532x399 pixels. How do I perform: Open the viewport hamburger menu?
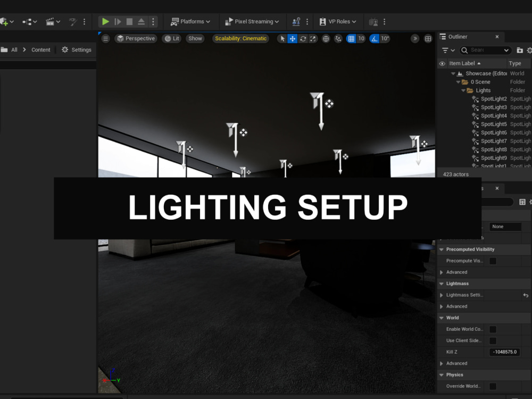105,38
